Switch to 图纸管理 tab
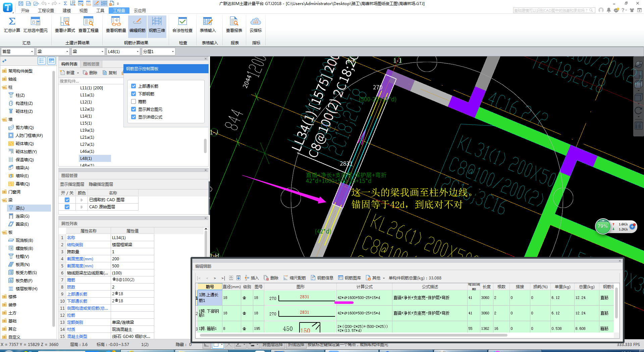 91,64
